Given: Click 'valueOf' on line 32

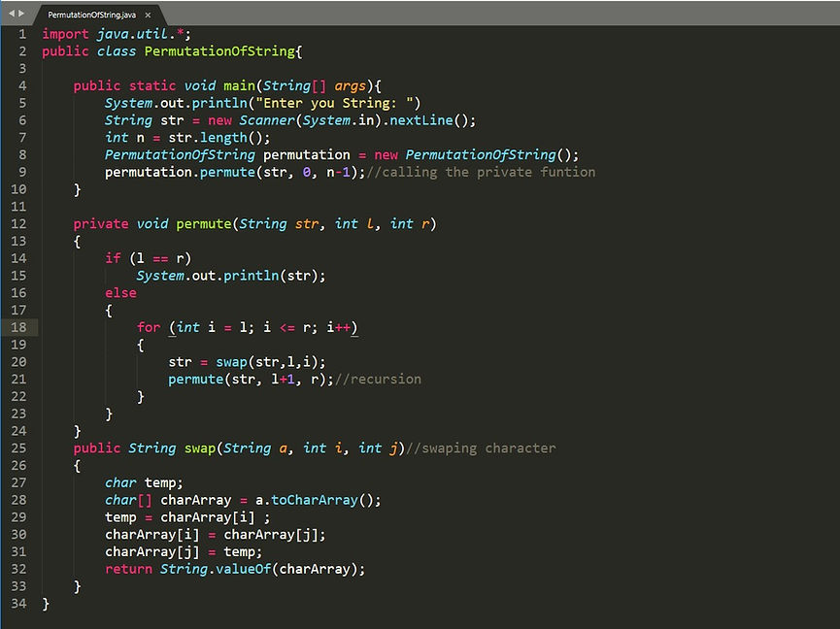Looking at the screenshot, I should (x=243, y=569).
